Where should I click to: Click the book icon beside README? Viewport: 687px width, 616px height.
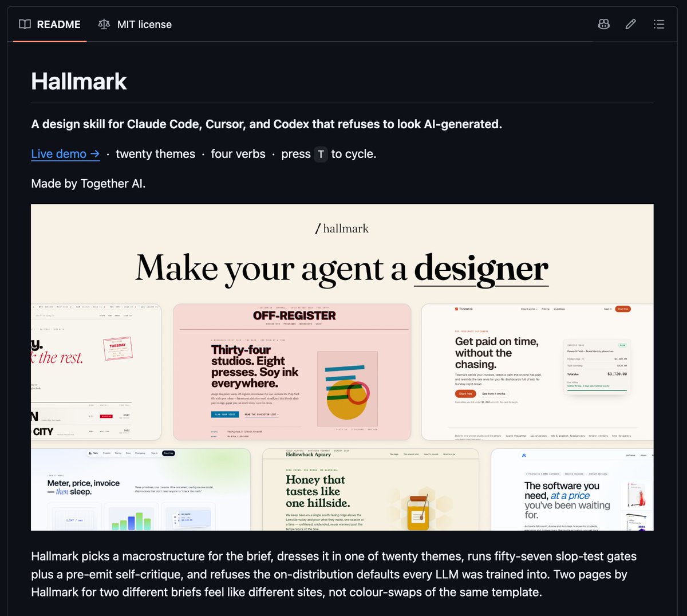coord(25,24)
